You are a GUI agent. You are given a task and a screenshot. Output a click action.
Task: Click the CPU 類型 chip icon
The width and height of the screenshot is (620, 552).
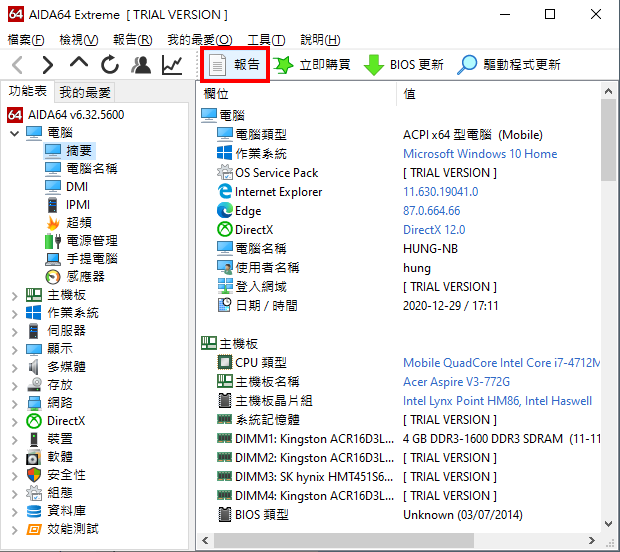click(x=225, y=362)
